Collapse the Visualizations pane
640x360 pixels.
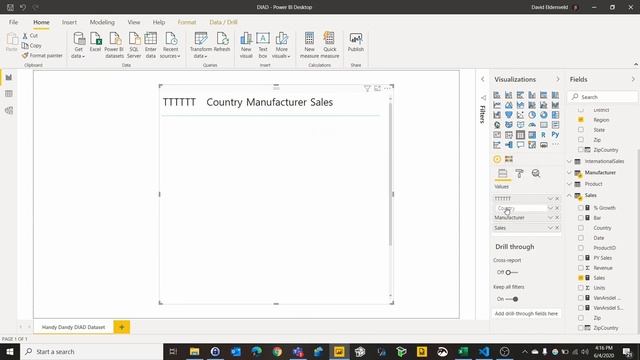[x=558, y=79]
